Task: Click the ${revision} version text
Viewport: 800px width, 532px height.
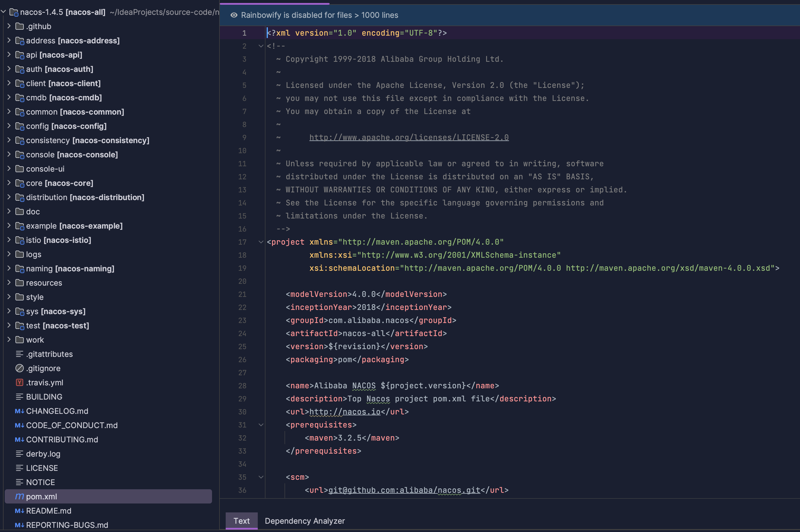Action: 354,346
